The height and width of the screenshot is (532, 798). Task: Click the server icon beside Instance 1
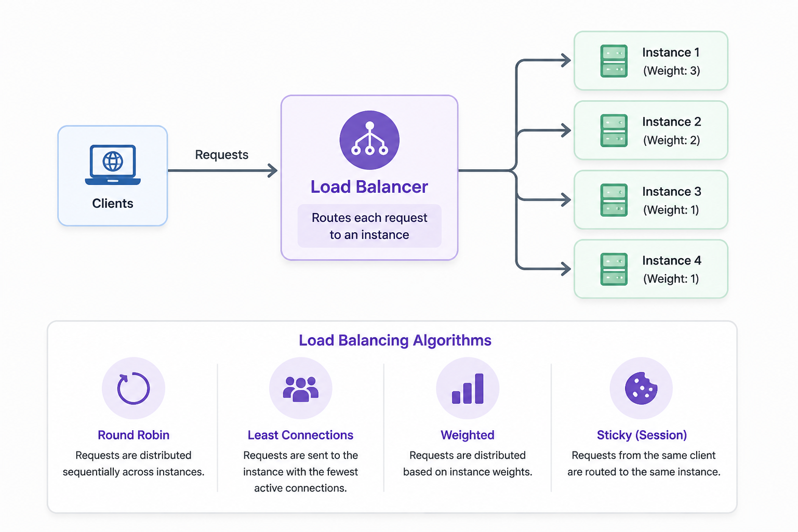point(614,61)
